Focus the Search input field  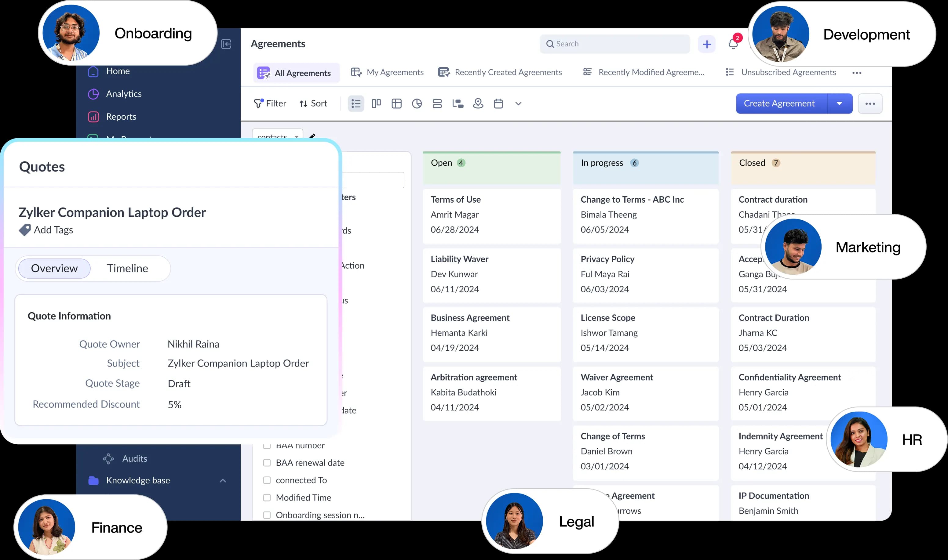(x=615, y=44)
